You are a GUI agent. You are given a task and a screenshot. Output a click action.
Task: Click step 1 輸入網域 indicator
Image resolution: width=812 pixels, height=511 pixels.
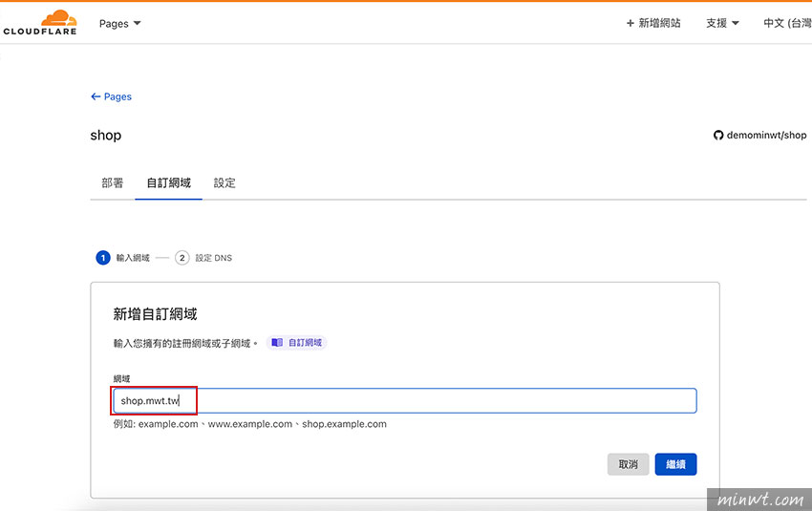122,258
